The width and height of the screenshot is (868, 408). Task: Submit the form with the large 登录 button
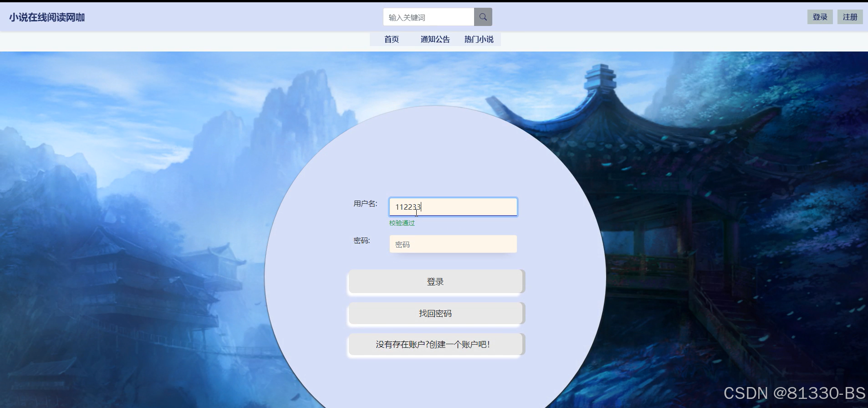click(436, 281)
